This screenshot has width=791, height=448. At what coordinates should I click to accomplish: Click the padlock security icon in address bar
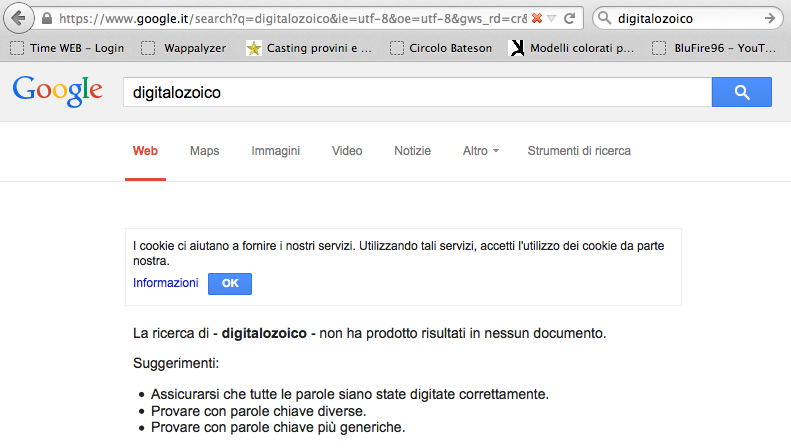(x=47, y=19)
